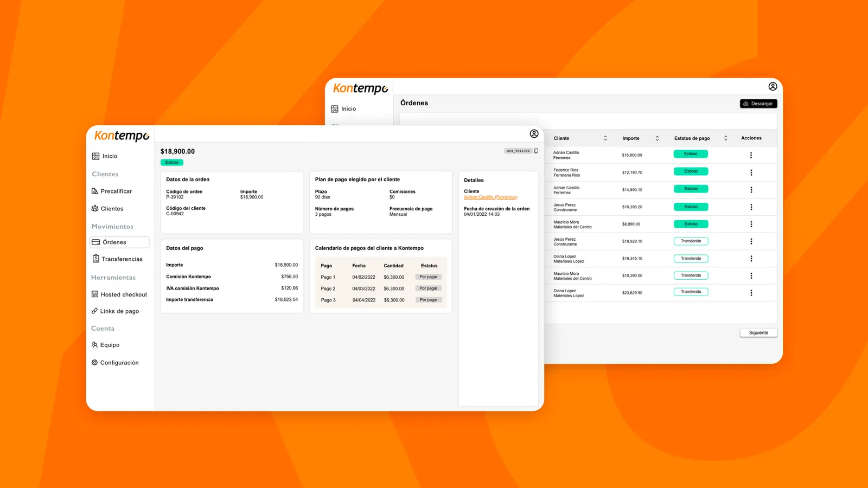
Task: Click the Comisiones value $0
Action: coord(392,197)
